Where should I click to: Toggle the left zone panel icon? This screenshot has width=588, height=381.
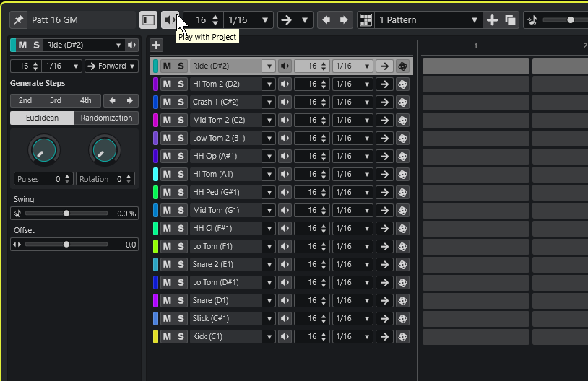tap(149, 20)
